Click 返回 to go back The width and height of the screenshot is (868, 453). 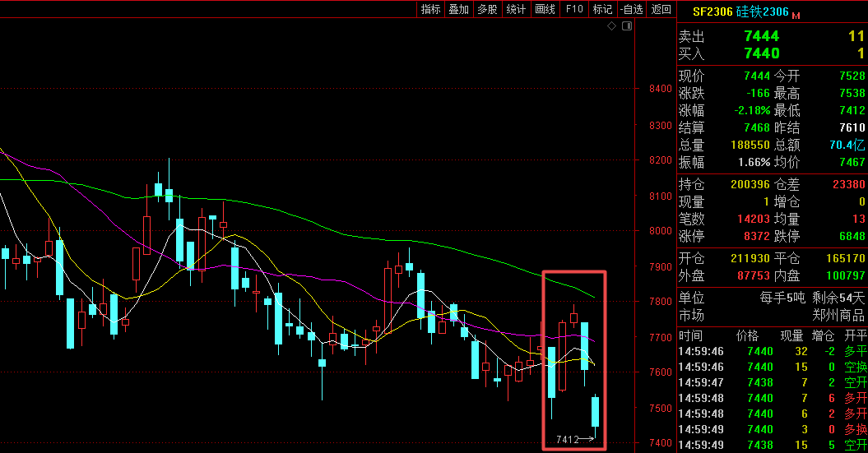coord(661,9)
